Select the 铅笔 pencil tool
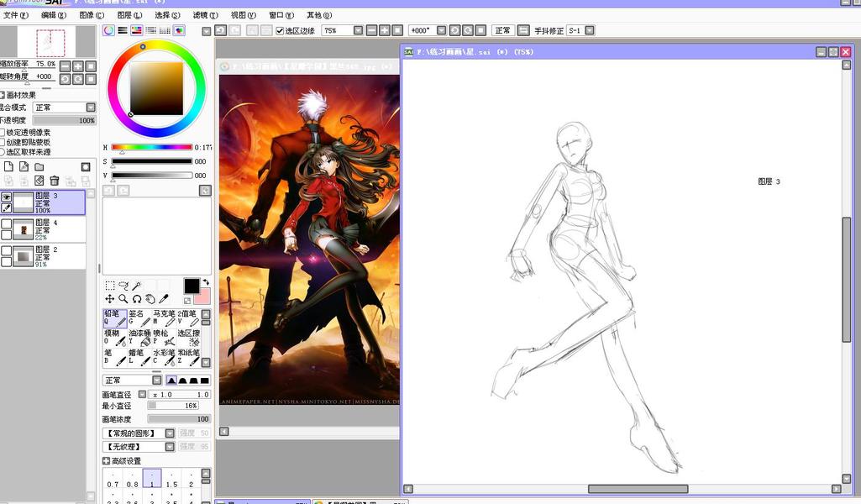The height and width of the screenshot is (504, 861). [x=115, y=318]
